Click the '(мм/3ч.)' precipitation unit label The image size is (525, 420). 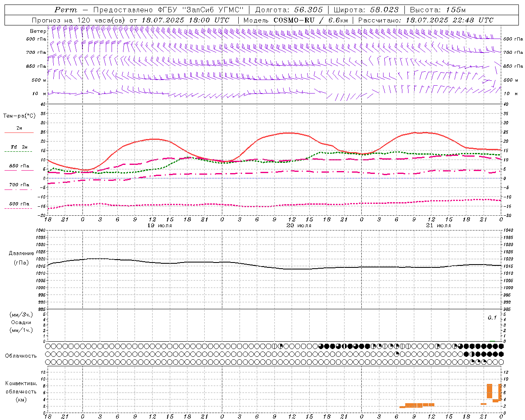click(x=21, y=315)
